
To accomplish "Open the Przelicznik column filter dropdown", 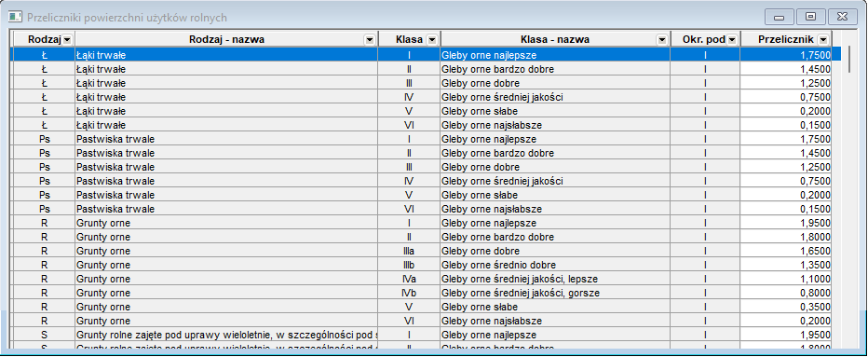I will (823, 39).
